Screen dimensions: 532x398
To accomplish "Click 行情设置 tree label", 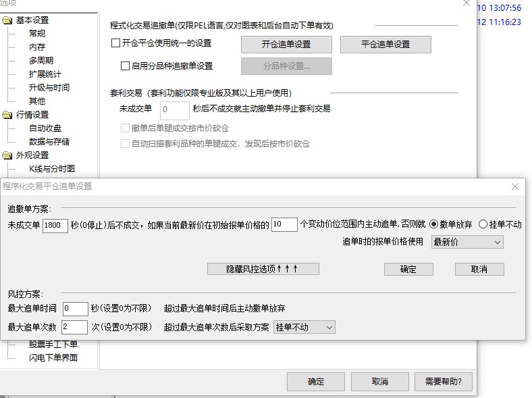I will click(x=32, y=115).
